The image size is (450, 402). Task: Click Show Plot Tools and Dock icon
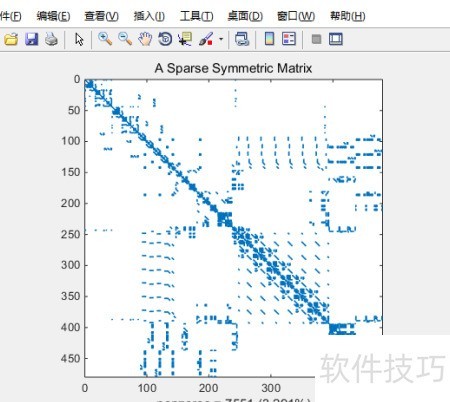[336, 39]
